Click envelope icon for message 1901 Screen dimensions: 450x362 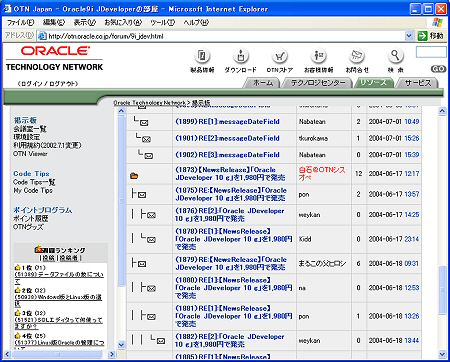tap(146, 139)
